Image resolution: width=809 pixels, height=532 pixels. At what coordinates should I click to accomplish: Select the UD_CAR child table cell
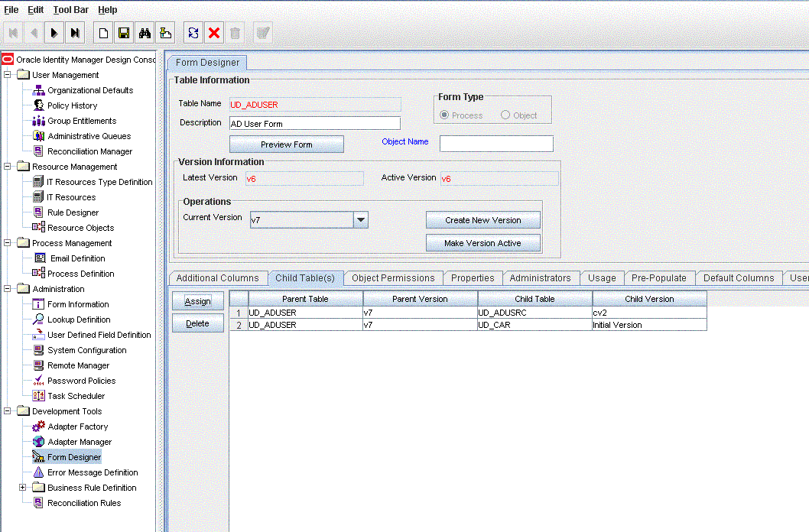tap(535, 325)
